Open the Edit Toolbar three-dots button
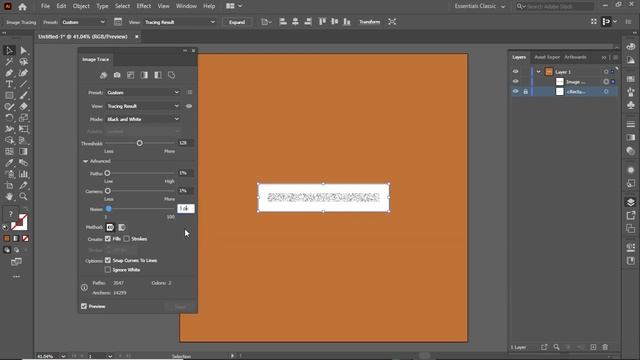 pos(16,277)
